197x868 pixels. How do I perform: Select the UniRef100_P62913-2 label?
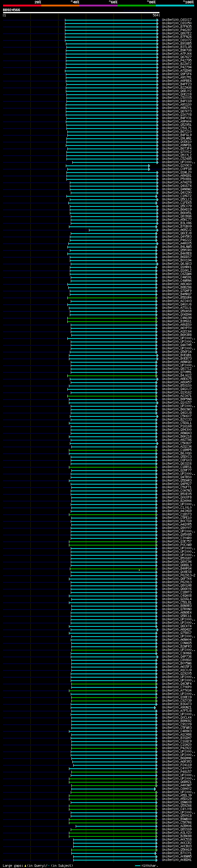[179, 575]
